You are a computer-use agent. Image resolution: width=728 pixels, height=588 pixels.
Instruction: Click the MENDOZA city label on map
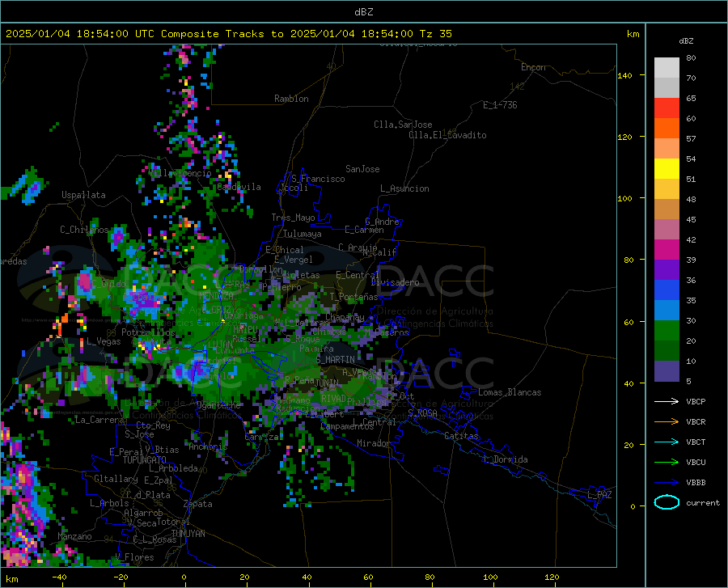point(216,295)
